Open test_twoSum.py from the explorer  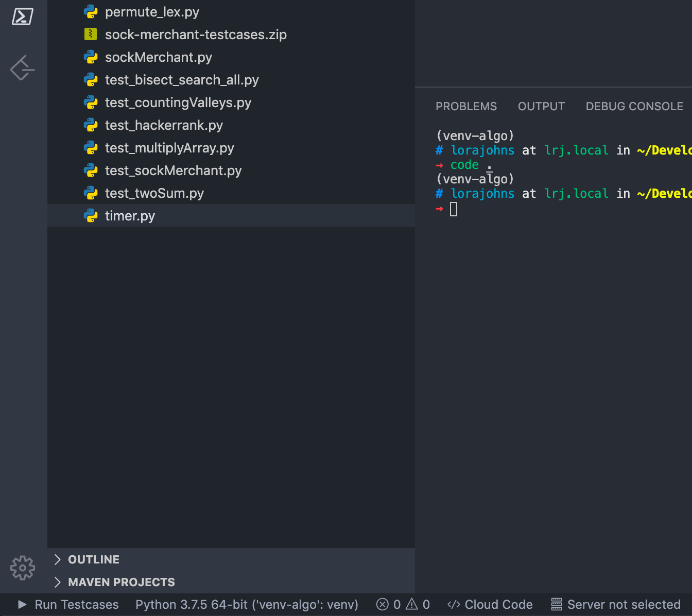[154, 193]
